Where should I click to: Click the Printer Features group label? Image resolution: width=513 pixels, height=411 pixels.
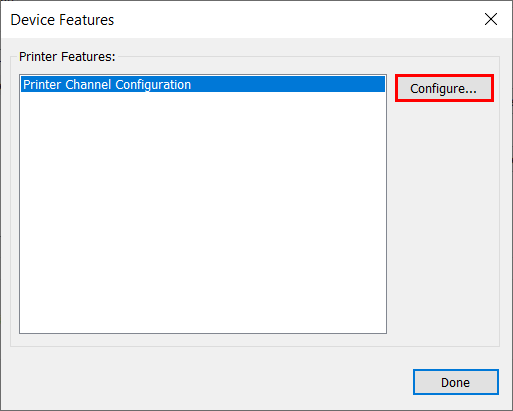(67, 57)
